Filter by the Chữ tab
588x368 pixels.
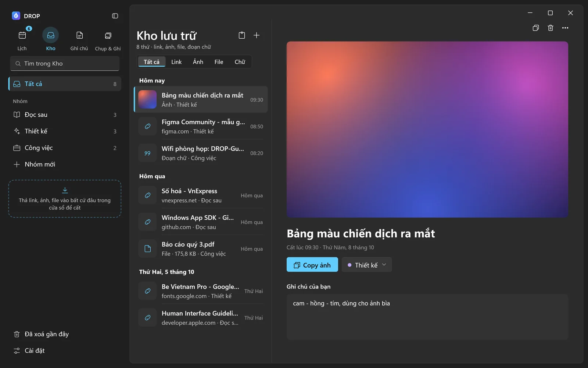click(x=240, y=62)
